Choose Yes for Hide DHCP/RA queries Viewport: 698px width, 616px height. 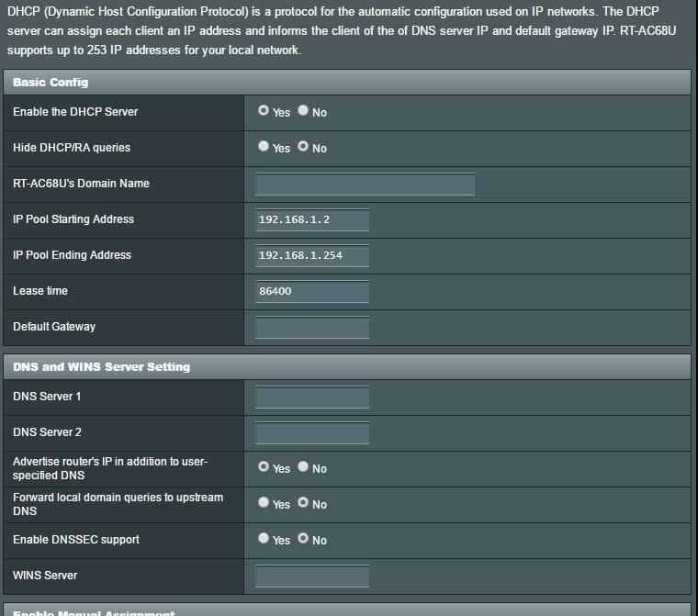pos(264,147)
